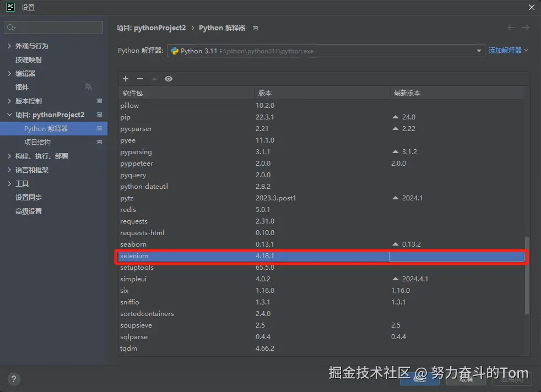The image size is (541, 392).
Task: Click the project icon on selected Python 解释器 row
Action: [x=99, y=129]
